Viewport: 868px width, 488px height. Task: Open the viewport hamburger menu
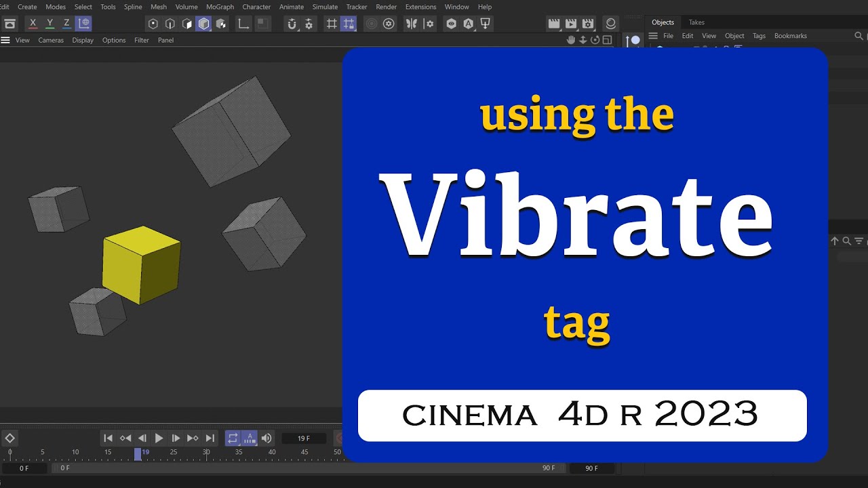(5, 40)
